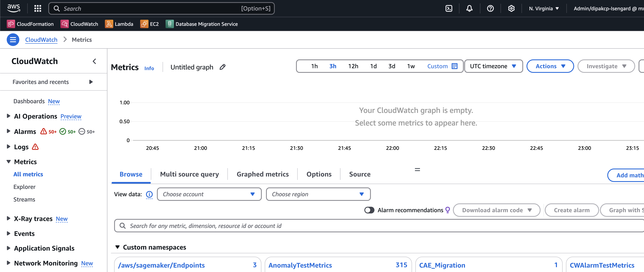Expand the Network Monitoring section
This screenshot has height=272, width=644.
[9, 263]
